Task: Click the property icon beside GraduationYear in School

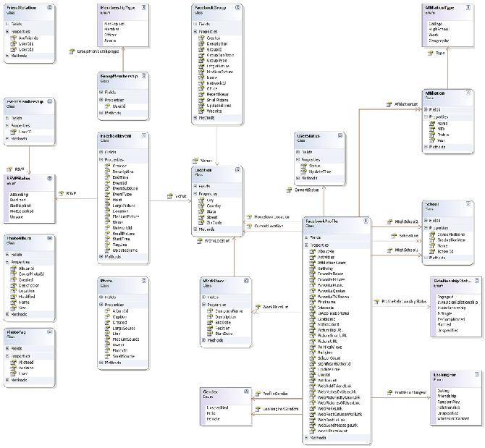Action: pyautogui.click(x=432, y=240)
